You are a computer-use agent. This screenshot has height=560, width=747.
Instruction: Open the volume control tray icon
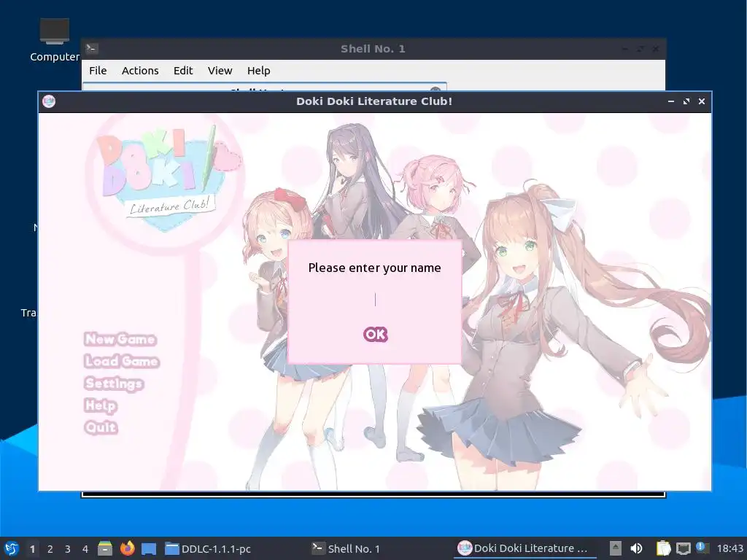coord(636,548)
